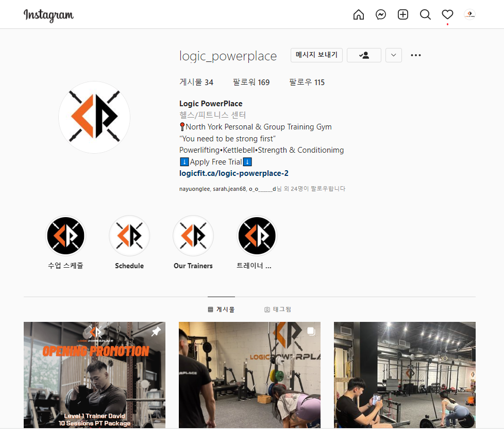Expand suggested accounts chevron dropdown
The image size is (504, 440).
(393, 55)
